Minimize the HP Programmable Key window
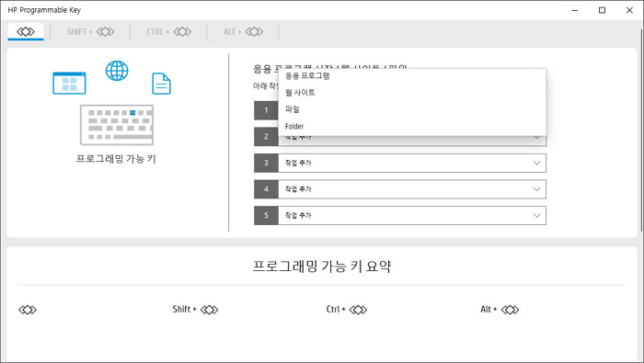Screen dimensions: 644x363 [x=575, y=10]
